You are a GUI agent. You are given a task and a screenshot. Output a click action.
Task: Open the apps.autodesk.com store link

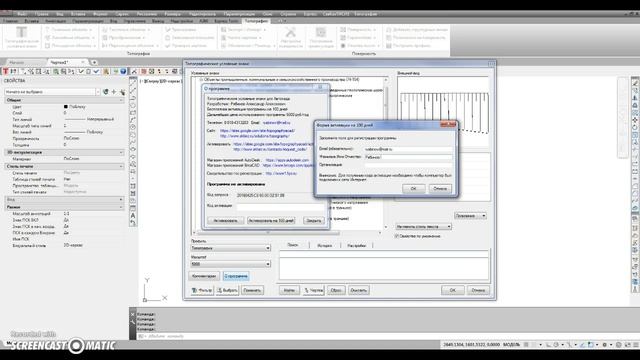click(287, 160)
